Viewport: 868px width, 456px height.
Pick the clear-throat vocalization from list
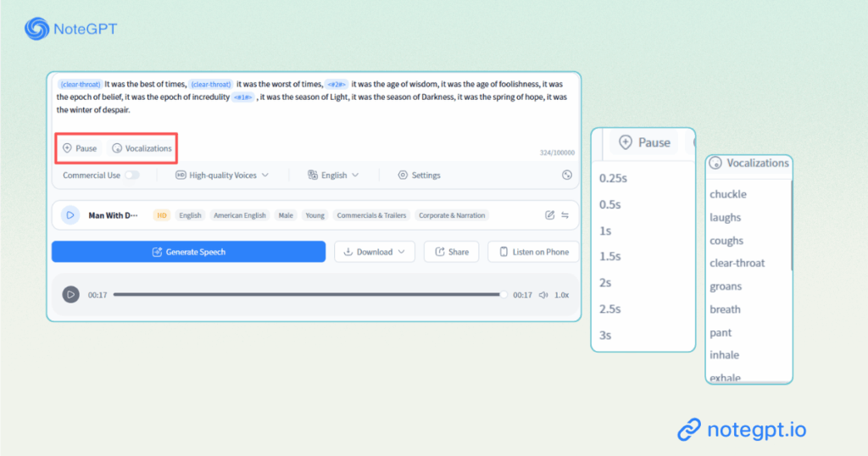click(737, 263)
